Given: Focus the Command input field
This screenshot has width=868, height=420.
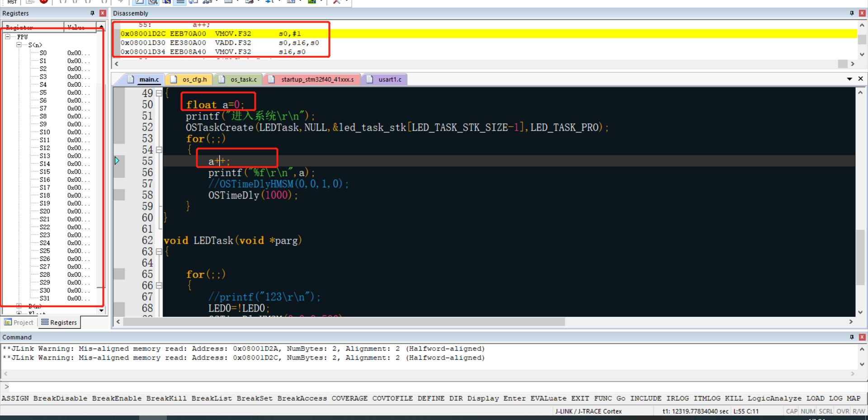Looking at the screenshot, I should [x=434, y=387].
